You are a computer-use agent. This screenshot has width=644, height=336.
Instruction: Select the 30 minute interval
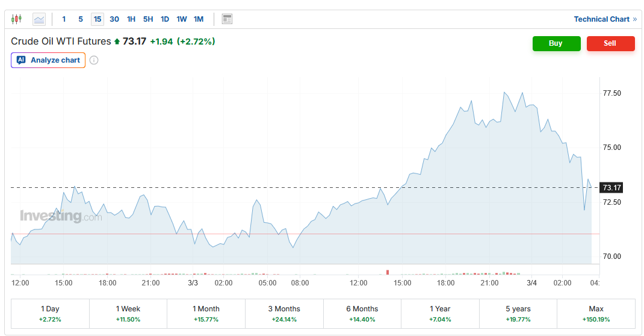(x=114, y=19)
